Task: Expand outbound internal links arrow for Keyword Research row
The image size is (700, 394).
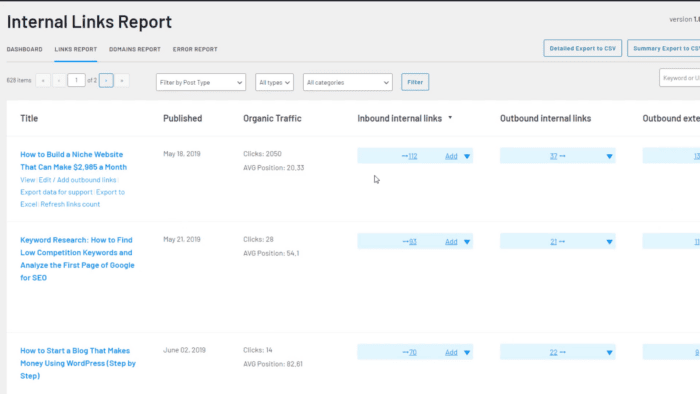Action: tap(609, 242)
